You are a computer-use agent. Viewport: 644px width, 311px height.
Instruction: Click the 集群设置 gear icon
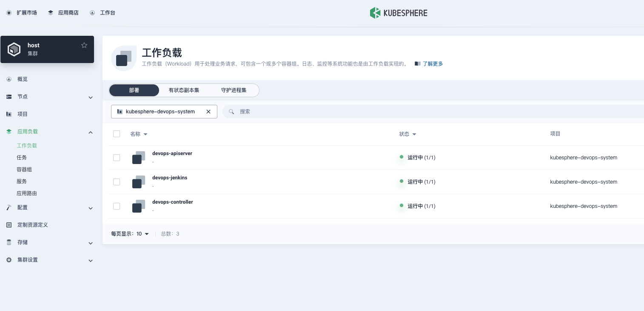9,260
